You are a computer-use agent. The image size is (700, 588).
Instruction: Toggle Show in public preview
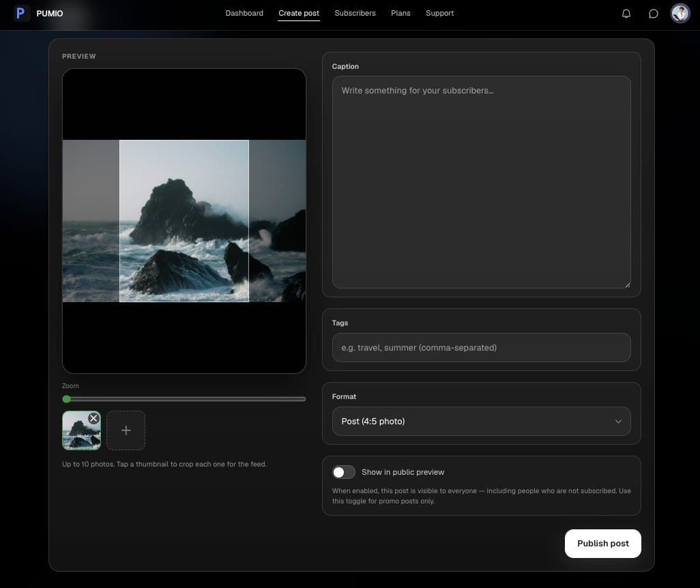click(x=343, y=472)
